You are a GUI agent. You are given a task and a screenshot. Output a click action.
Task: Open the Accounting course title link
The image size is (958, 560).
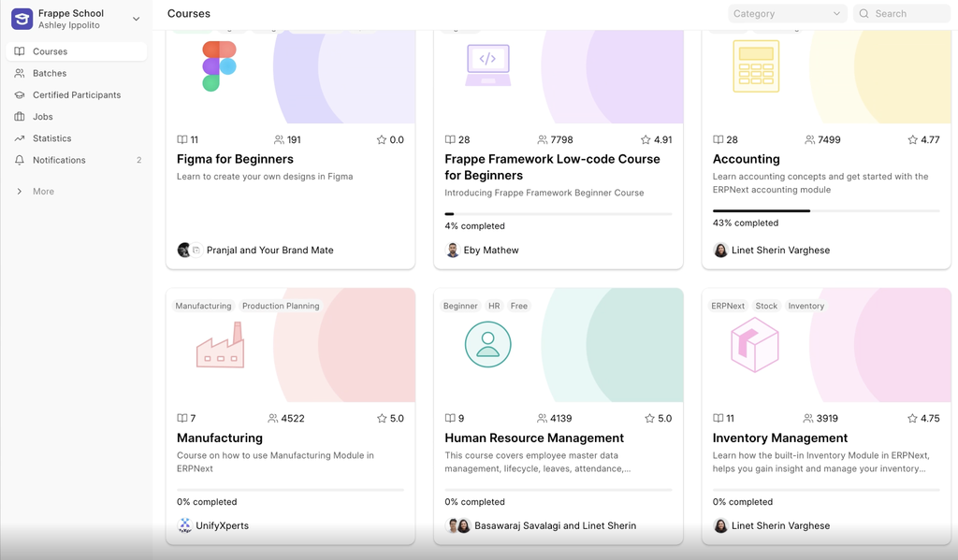746,159
